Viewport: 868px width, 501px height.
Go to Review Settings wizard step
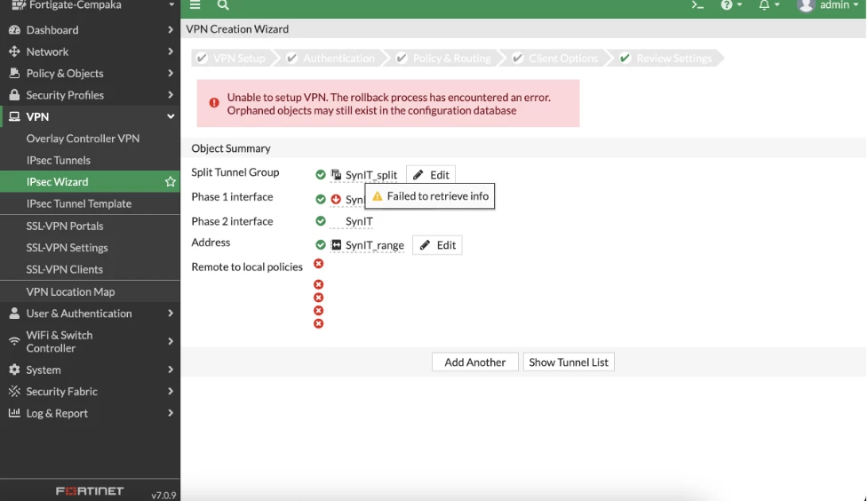667,58
